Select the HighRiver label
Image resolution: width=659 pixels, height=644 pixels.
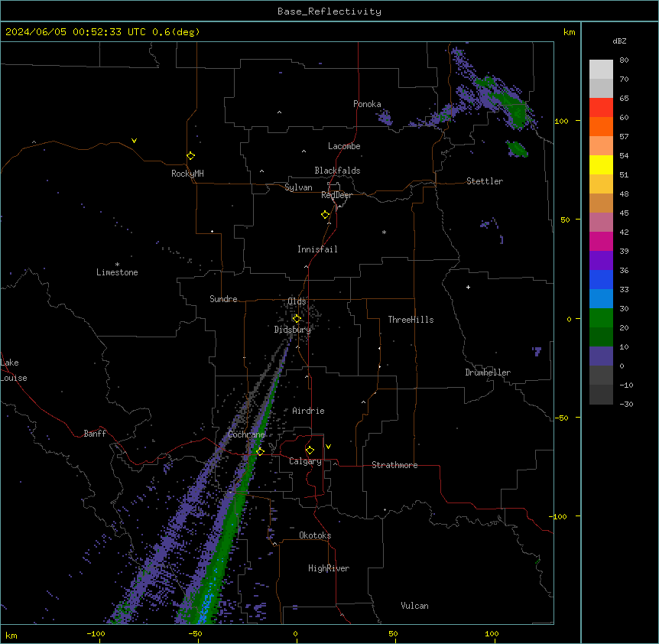tap(329, 568)
